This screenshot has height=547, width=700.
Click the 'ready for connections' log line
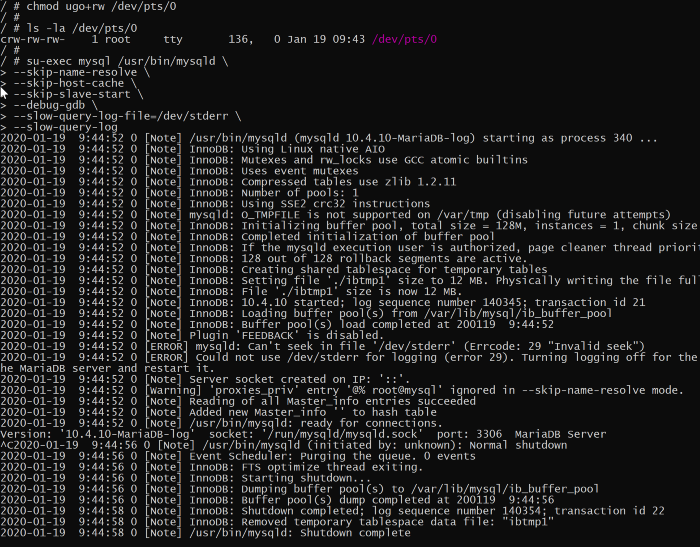221,423
